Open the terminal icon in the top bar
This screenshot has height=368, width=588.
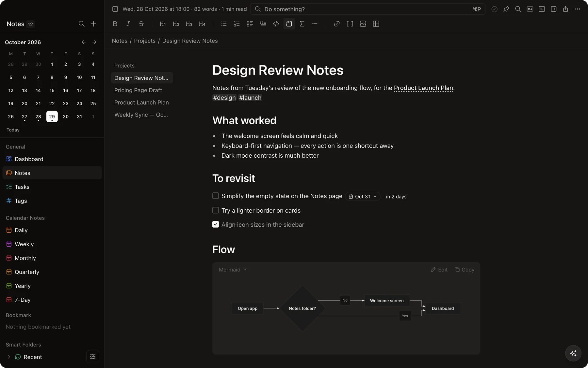[x=542, y=9]
